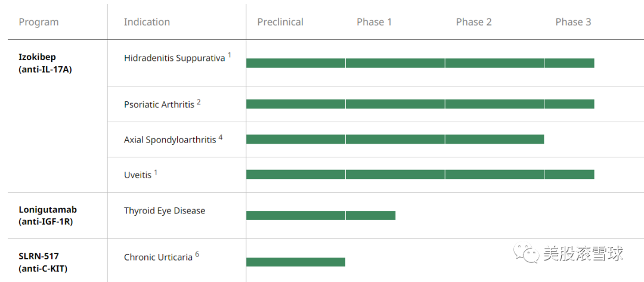Select the Axial Spondyloarthritis indication
The image size is (644, 282).
[170, 140]
